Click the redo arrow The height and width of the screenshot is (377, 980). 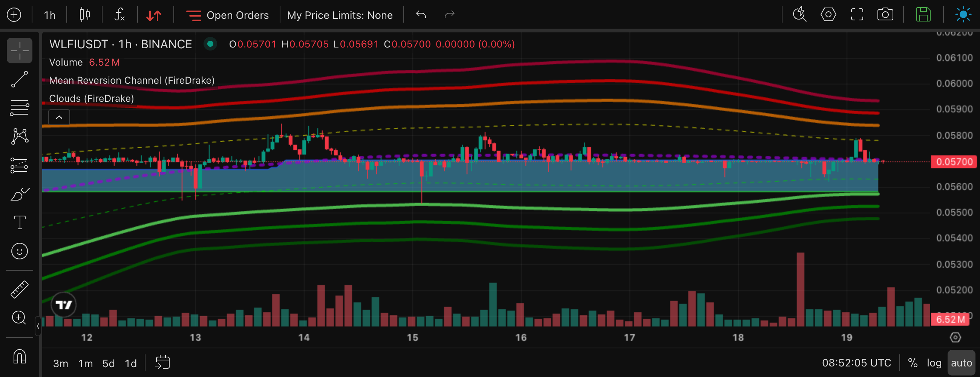(450, 14)
